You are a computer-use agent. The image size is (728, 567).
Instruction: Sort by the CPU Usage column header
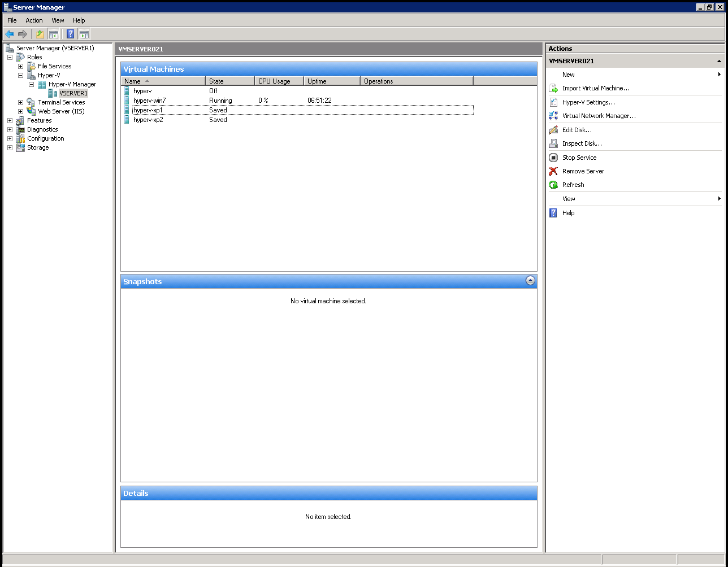tap(279, 81)
